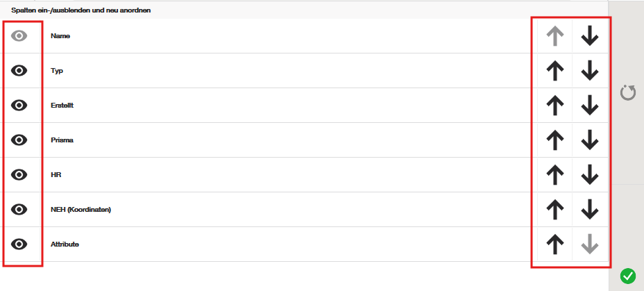Viewport: 644px width, 291px height.
Task: Toggle NEH (Koordinaten) column visibility
Action: point(19,209)
